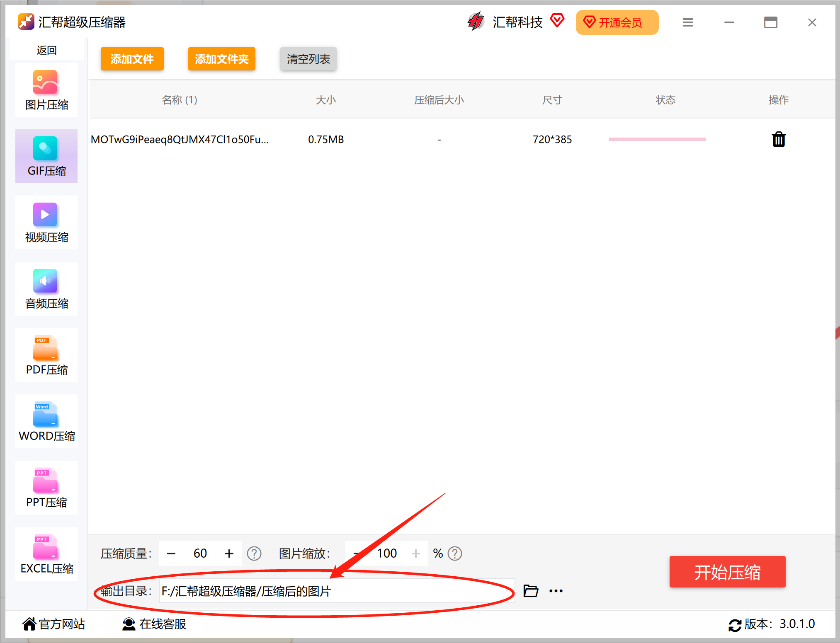This screenshot has width=840, height=643.
Task: Open the 视频压缩 video compression tool
Action: [x=46, y=222]
